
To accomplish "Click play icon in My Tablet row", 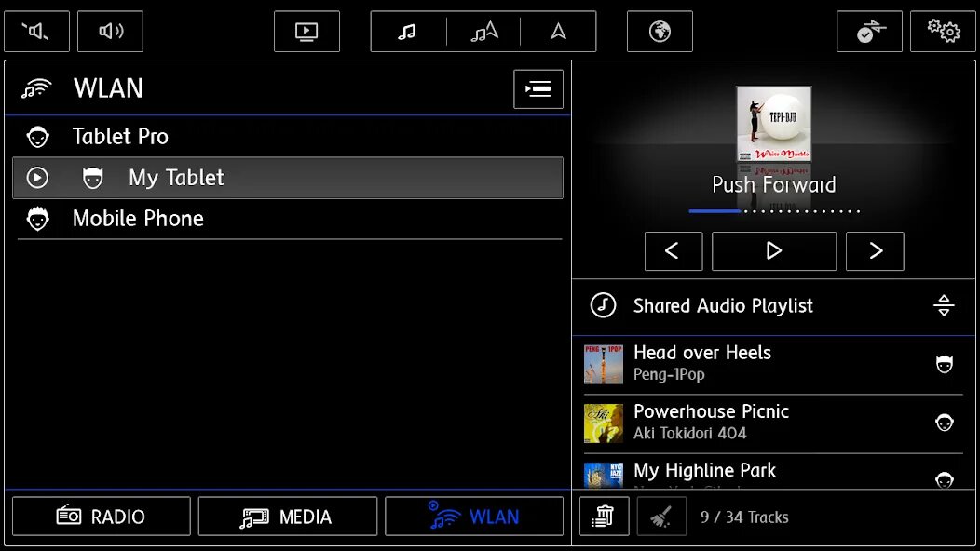I will click(x=37, y=178).
